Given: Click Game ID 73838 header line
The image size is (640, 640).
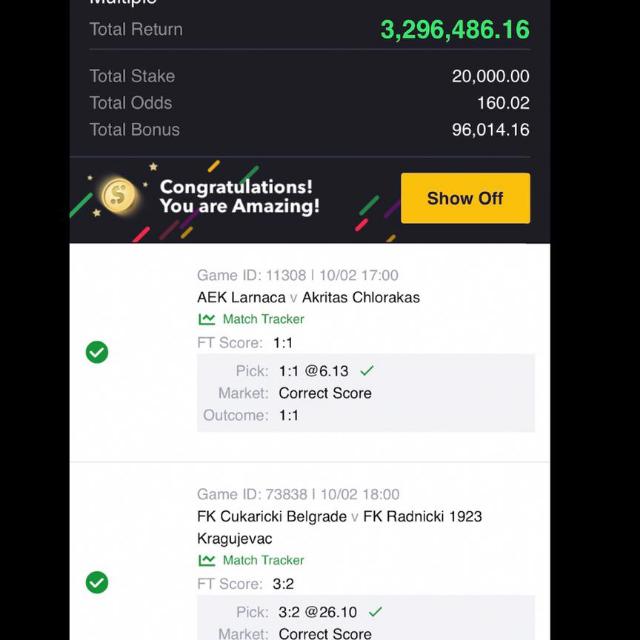Looking at the screenshot, I should 298,494.
